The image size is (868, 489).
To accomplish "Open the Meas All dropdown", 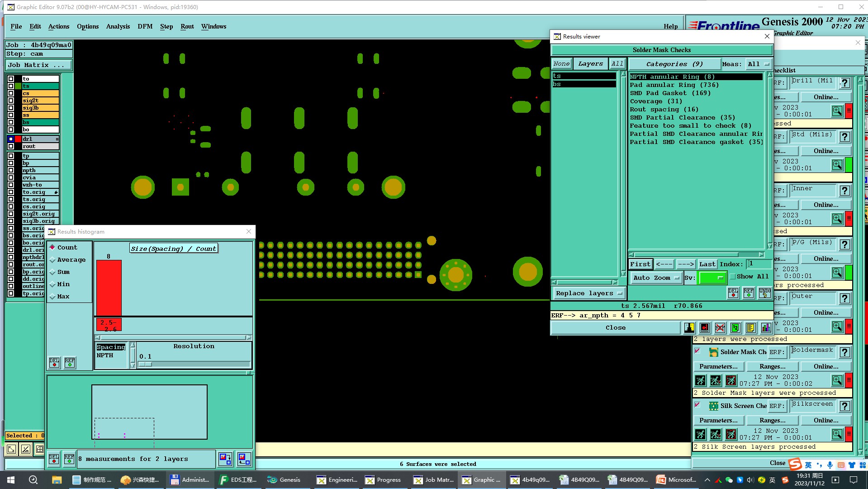I will point(759,64).
